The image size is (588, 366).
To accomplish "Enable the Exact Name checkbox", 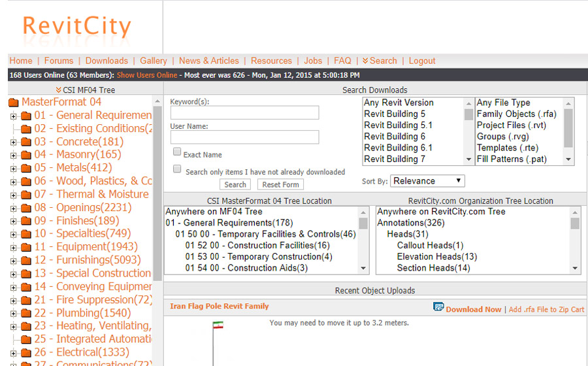I will coord(177,152).
